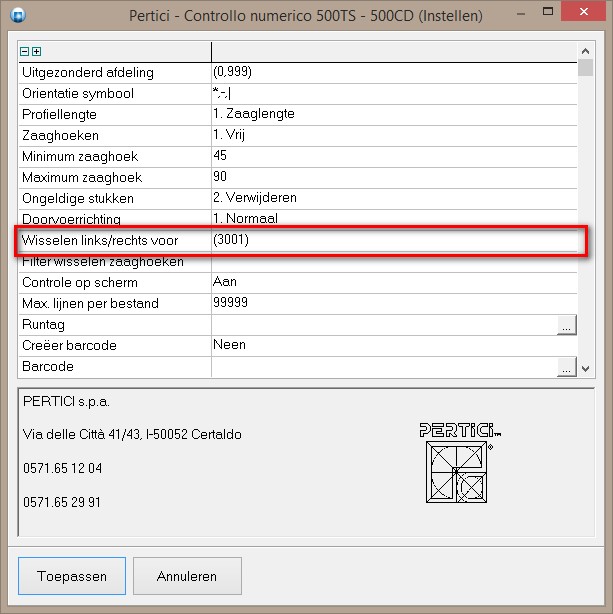
Task: Select Max. lijnen per bestand label
Action: [x=90, y=303]
